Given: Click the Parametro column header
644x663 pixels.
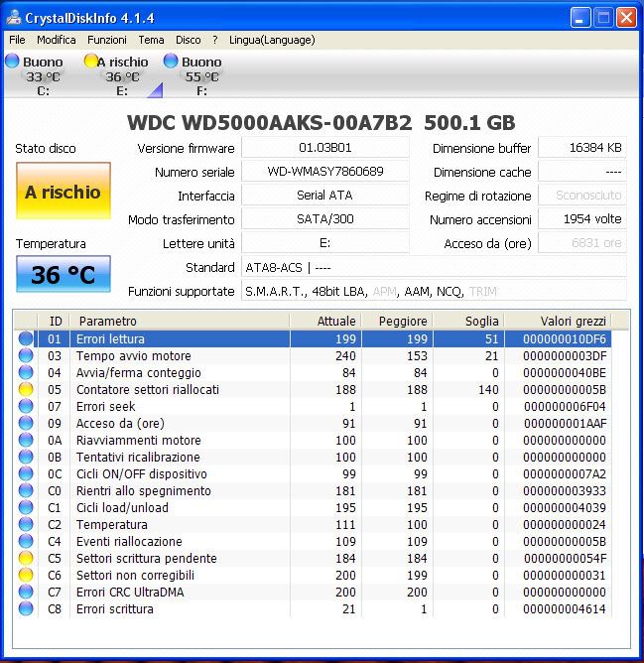Looking at the screenshot, I should point(180,321).
